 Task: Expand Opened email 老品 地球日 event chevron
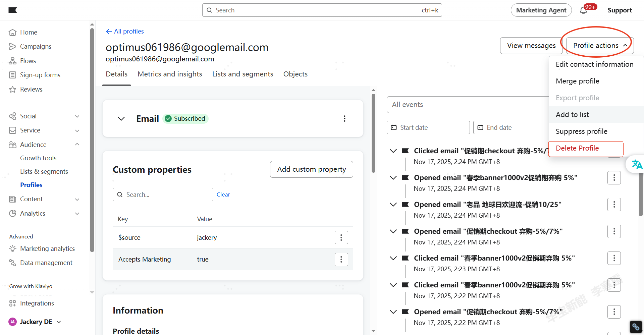pyautogui.click(x=393, y=205)
